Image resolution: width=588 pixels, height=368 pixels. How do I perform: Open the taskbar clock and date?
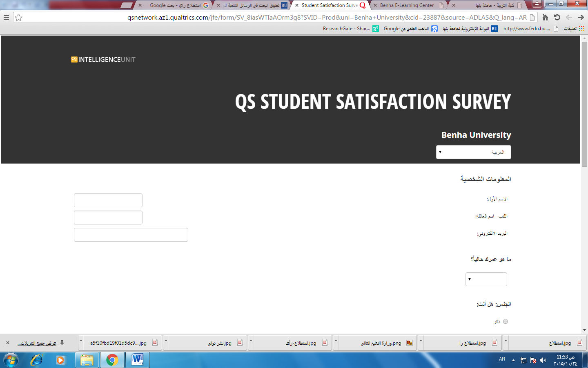pos(566,360)
